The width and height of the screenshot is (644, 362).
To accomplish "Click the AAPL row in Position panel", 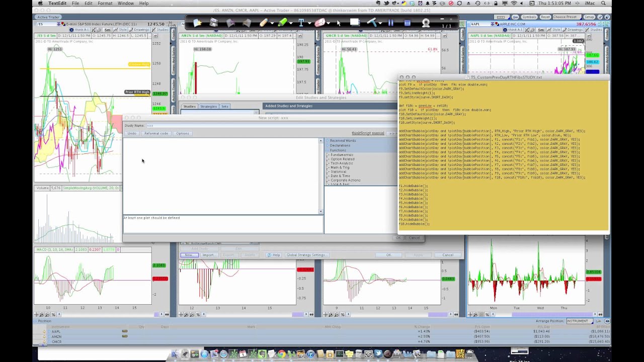I will [322, 331].
